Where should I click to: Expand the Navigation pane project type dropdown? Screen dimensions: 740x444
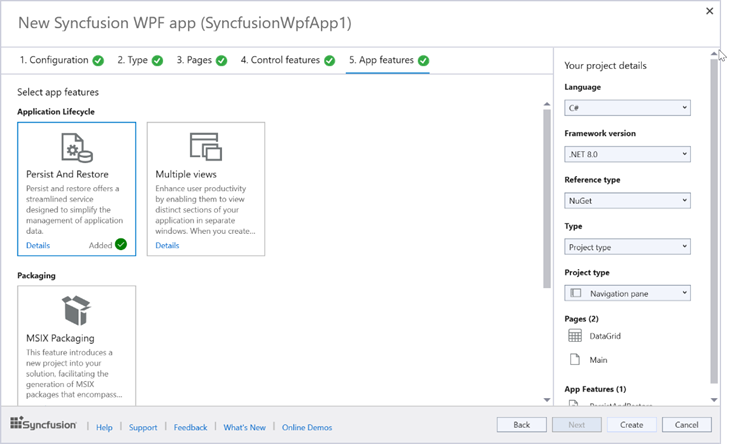[x=627, y=293]
